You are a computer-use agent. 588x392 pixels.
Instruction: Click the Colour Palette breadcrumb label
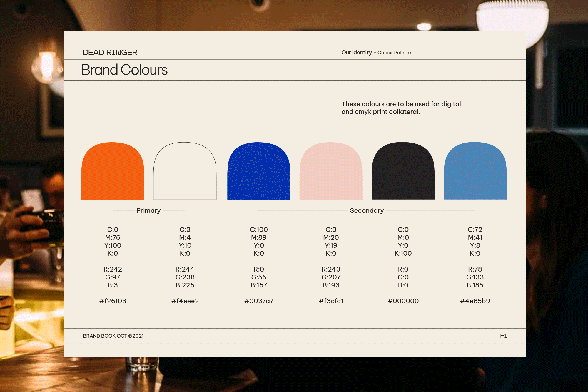(x=394, y=53)
